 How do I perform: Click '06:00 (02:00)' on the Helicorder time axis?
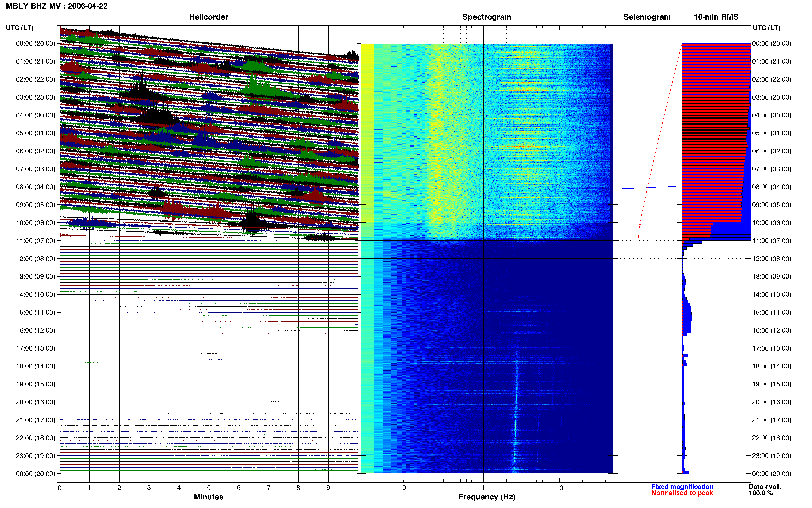[36, 151]
